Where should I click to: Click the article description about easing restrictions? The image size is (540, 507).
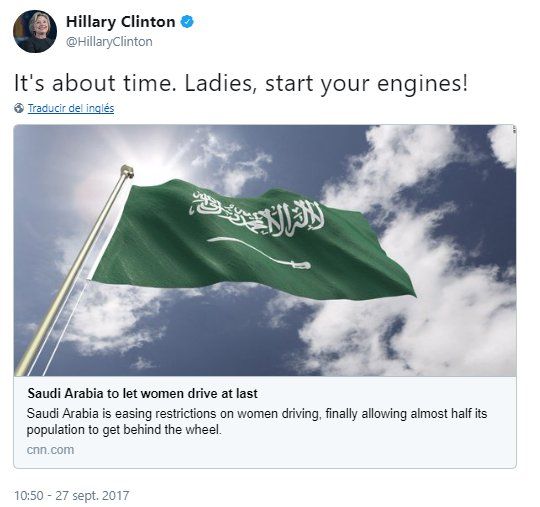tap(257, 422)
